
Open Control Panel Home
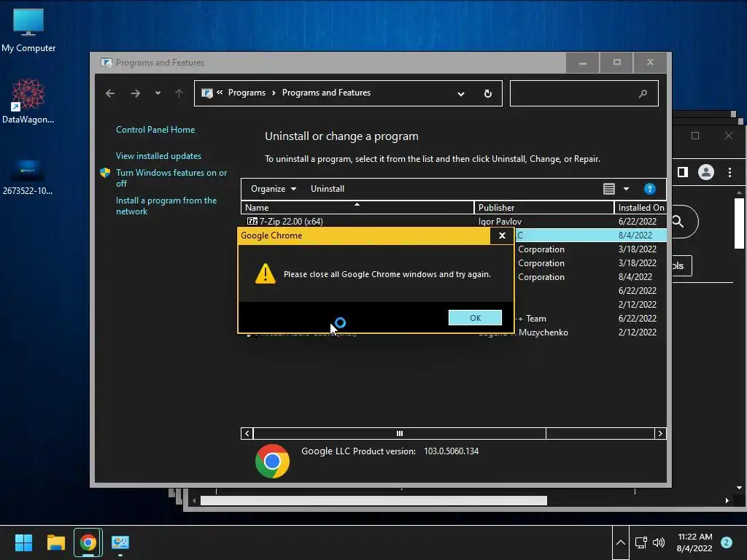coord(155,130)
